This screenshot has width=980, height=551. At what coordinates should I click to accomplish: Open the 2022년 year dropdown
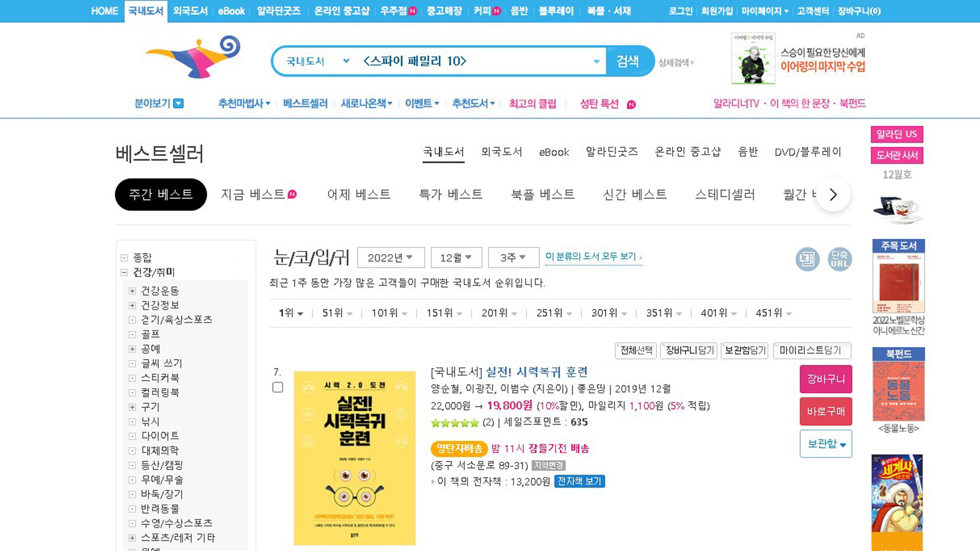click(390, 258)
